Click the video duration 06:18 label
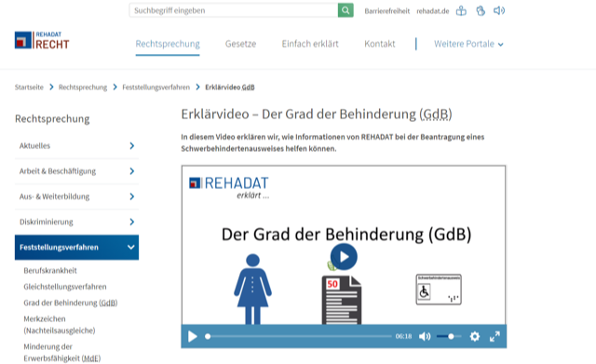 [x=403, y=336]
